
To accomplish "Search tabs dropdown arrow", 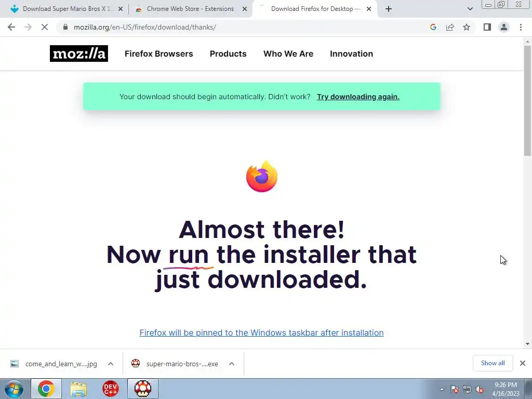I will 470,9.
